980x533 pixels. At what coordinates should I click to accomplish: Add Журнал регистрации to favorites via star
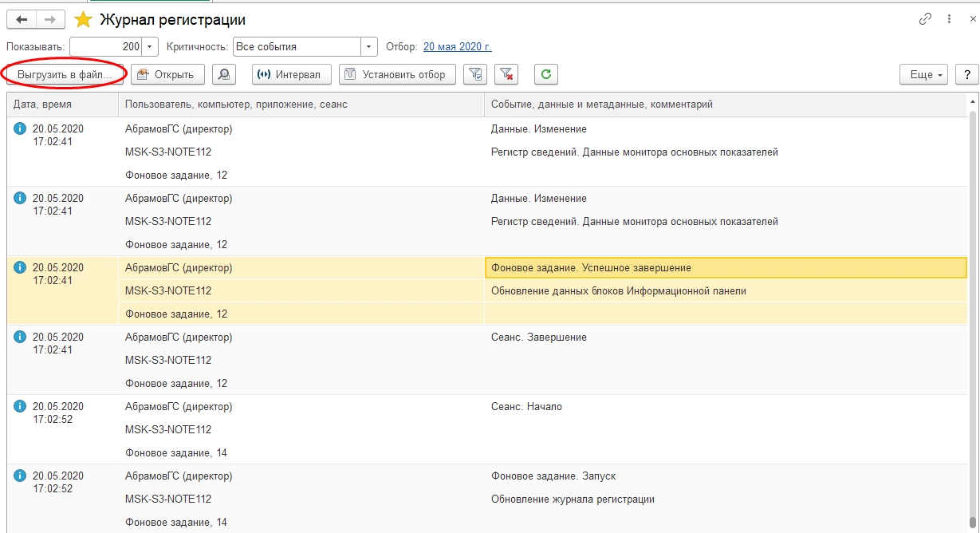(x=83, y=20)
